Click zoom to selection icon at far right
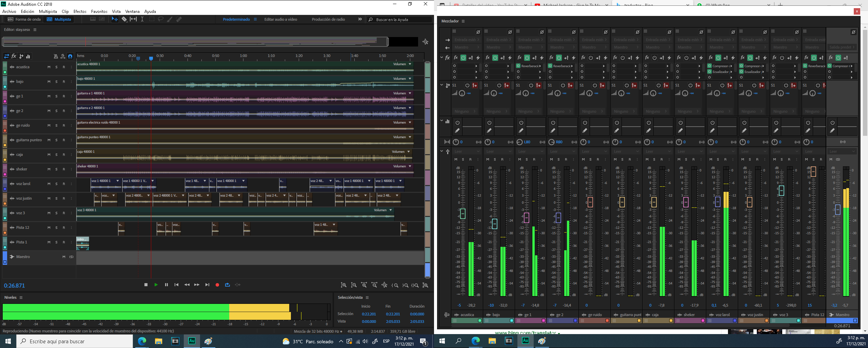This screenshot has width=868, height=348. (x=425, y=285)
